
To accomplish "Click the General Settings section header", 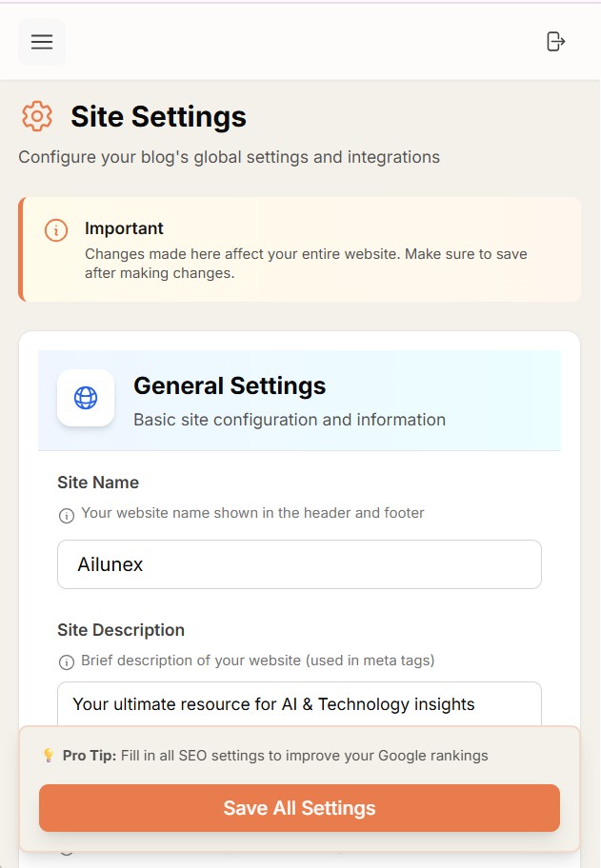I will pyautogui.click(x=230, y=385).
